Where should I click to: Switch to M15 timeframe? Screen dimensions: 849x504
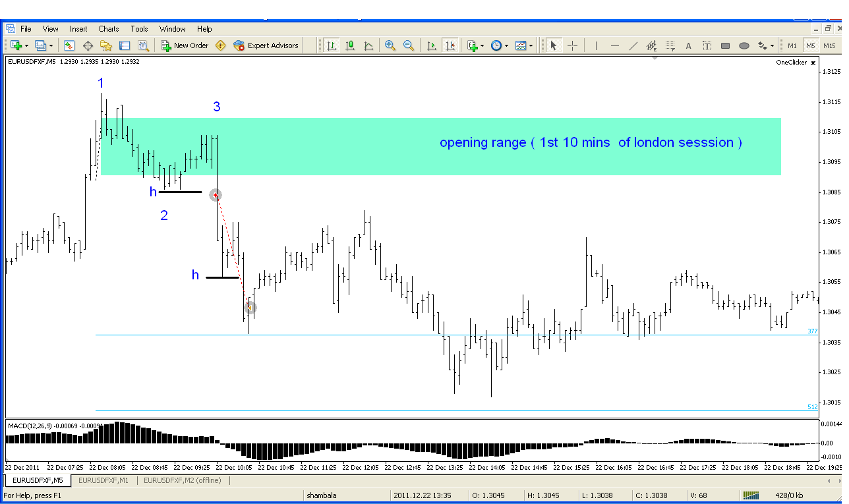click(829, 45)
